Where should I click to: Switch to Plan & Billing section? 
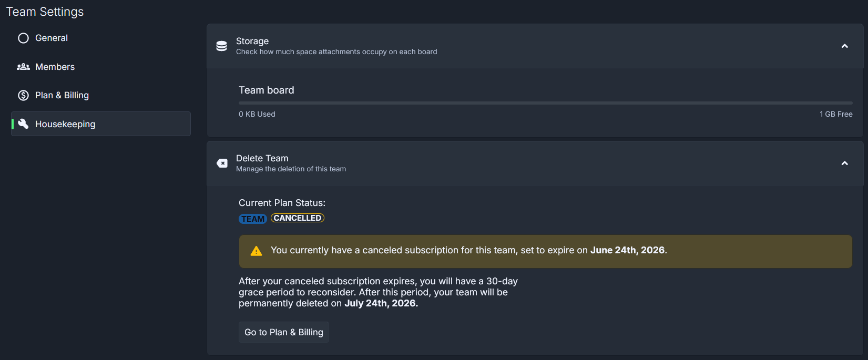(x=101, y=95)
